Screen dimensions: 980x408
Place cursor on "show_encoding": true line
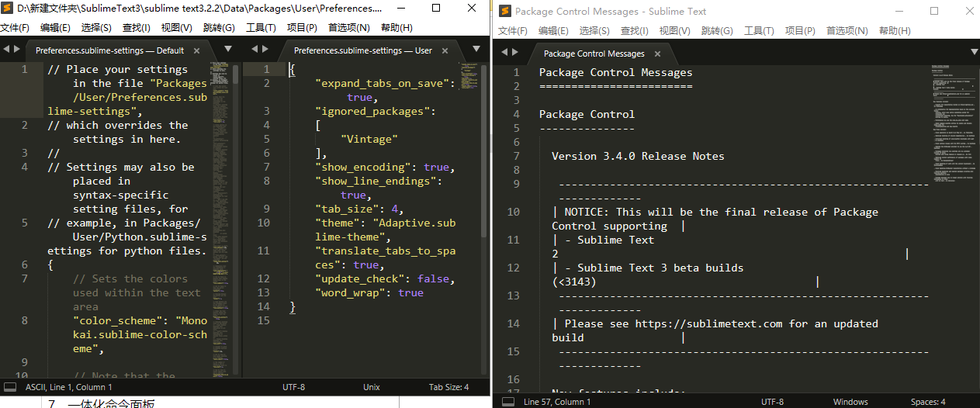[384, 167]
